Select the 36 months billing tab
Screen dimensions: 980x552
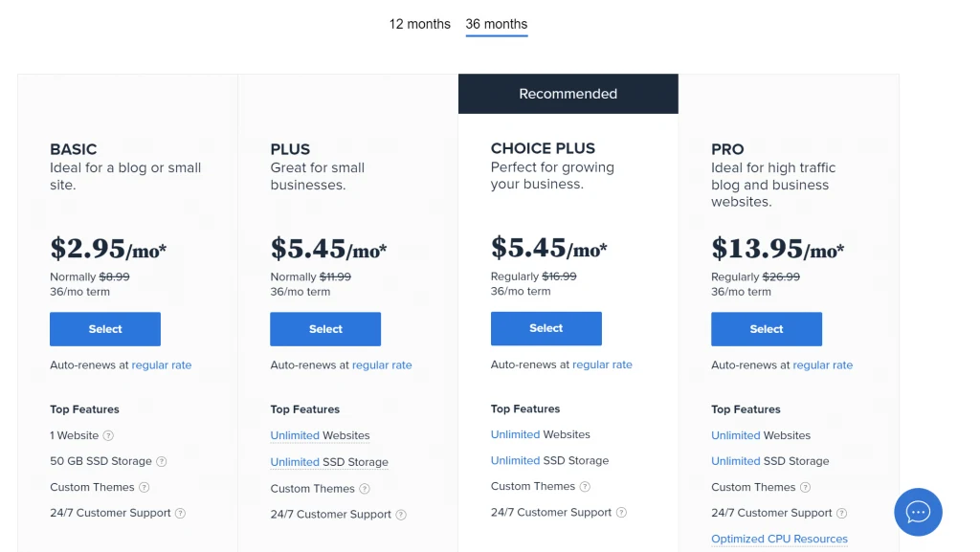coord(497,24)
